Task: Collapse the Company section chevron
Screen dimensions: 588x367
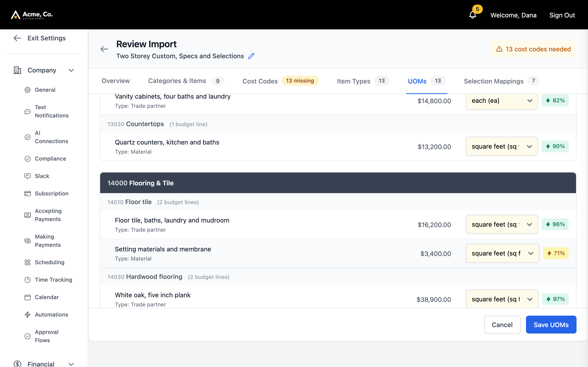Action: pyautogui.click(x=71, y=70)
